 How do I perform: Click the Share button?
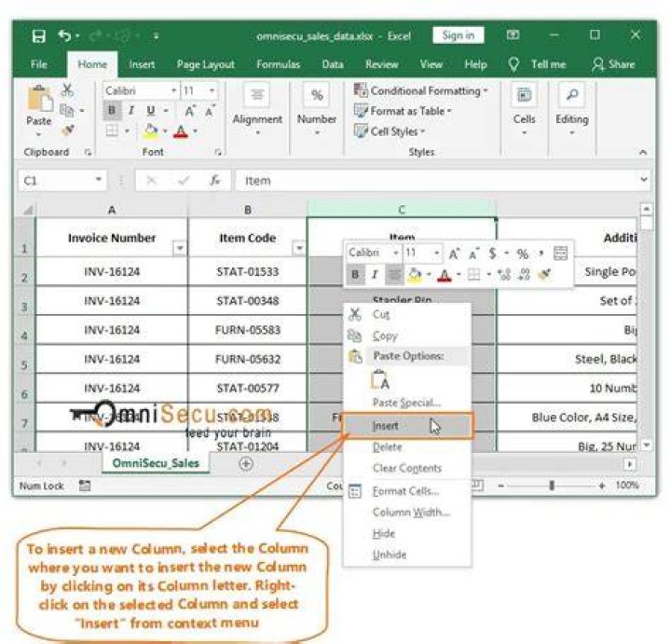click(x=613, y=64)
